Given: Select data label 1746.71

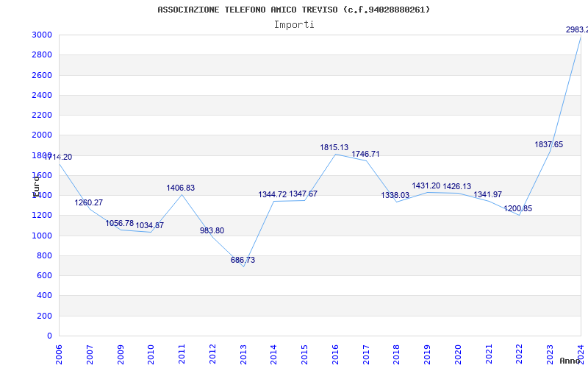Looking at the screenshot, I should coord(365,154).
